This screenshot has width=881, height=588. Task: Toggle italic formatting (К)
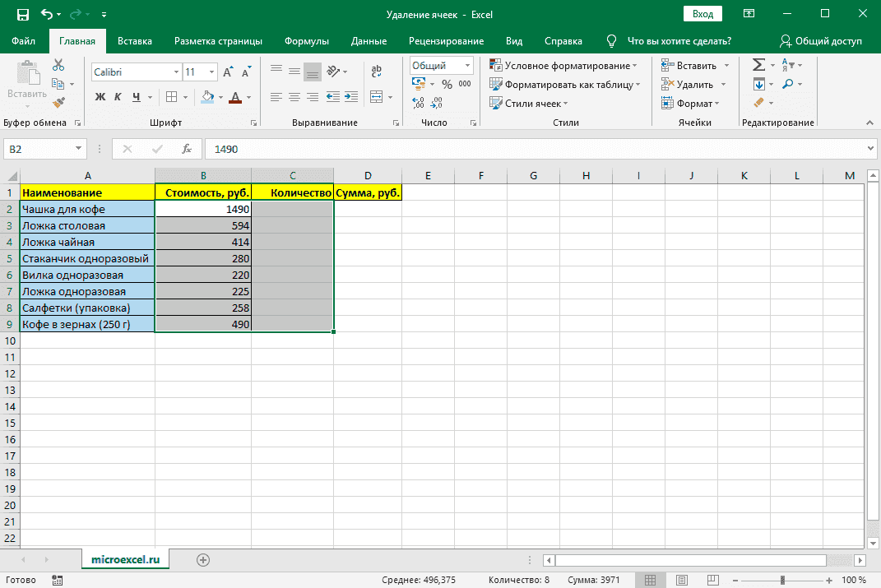(118, 97)
